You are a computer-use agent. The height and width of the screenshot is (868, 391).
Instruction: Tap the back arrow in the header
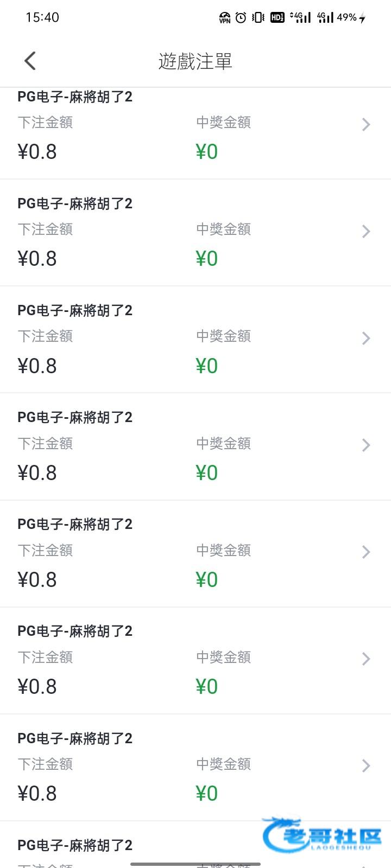(x=30, y=61)
